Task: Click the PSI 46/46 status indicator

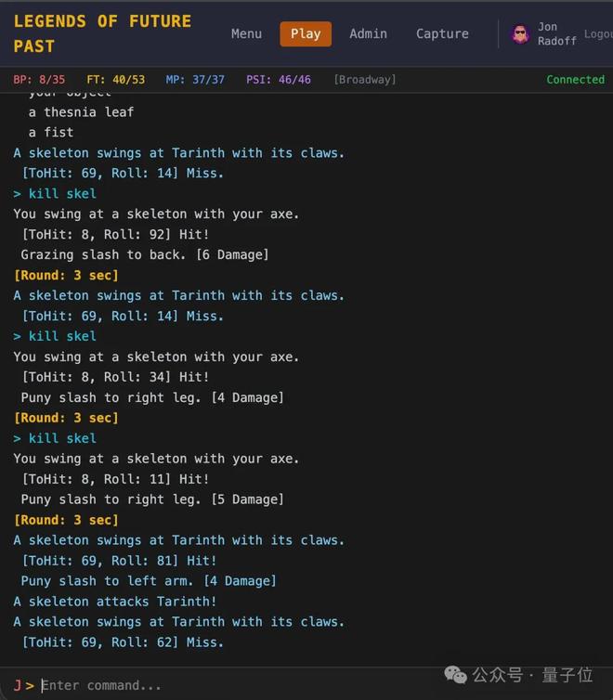Action: pyautogui.click(x=278, y=80)
